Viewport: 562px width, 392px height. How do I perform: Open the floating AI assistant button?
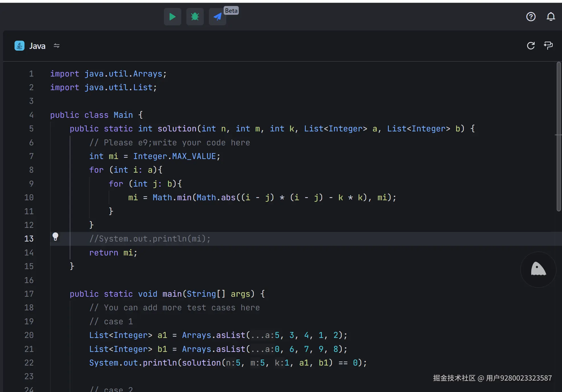[x=538, y=269]
